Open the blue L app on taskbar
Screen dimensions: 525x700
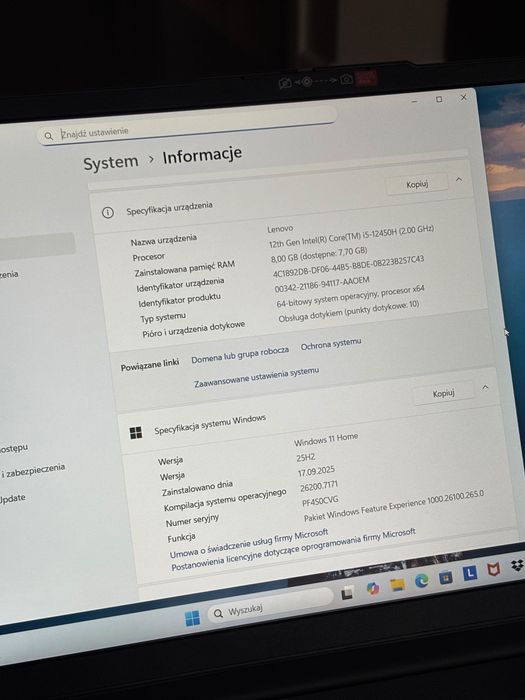470,573
